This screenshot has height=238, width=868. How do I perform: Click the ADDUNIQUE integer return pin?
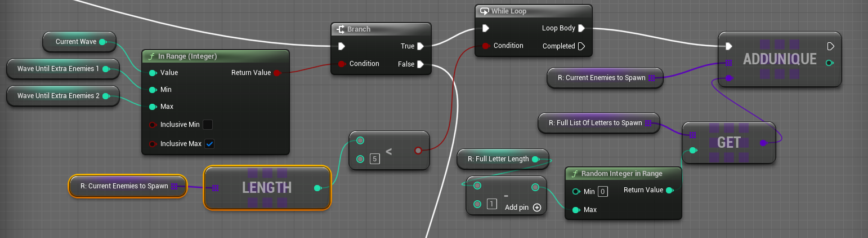click(x=830, y=63)
